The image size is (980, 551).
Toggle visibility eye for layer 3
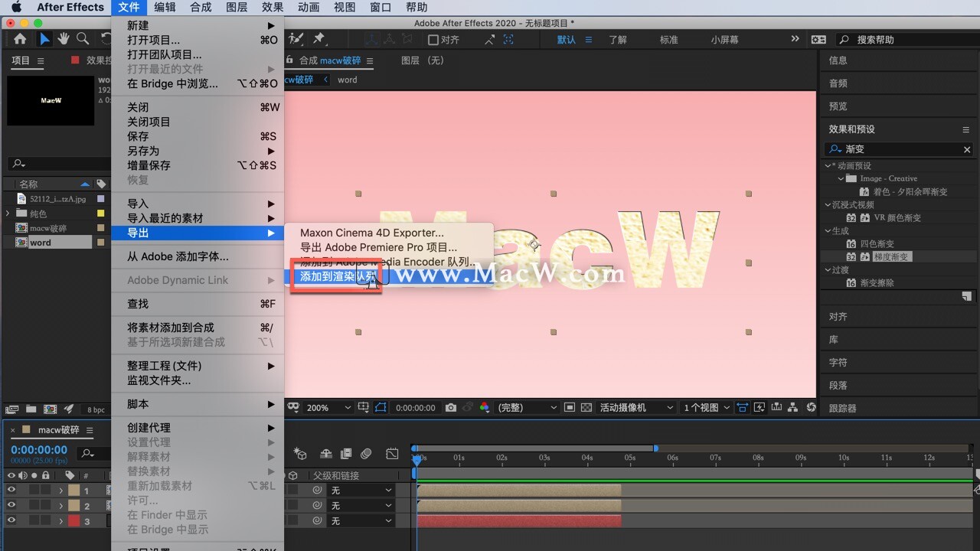coord(11,520)
